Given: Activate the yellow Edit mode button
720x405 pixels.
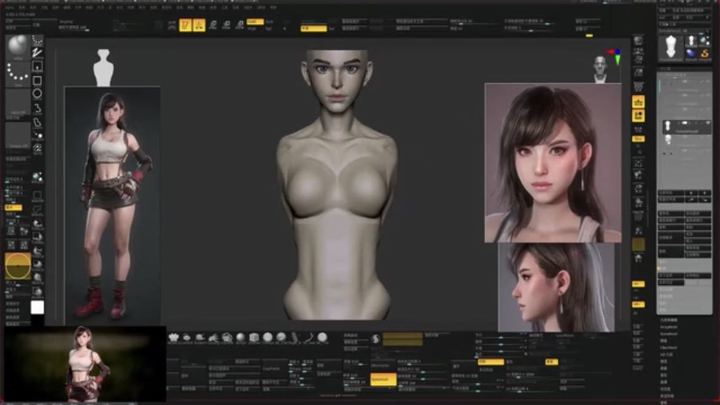Looking at the screenshot, I should (186, 25).
